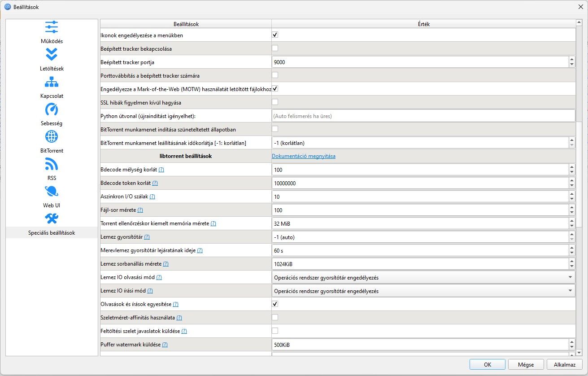Confirm settings with the OK button
This screenshot has height=376, width=588.
tap(488, 364)
